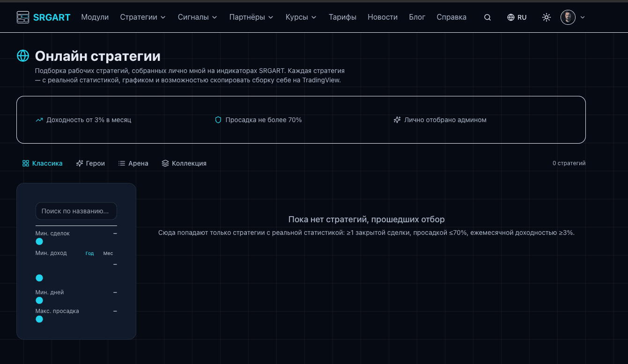Open the Тарифы page

coord(342,17)
